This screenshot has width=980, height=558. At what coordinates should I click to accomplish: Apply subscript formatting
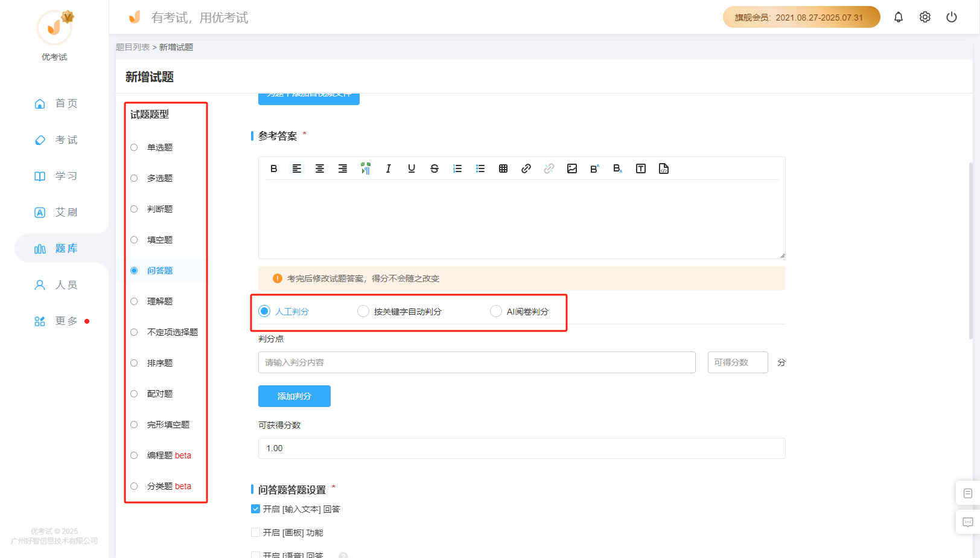tap(618, 168)
